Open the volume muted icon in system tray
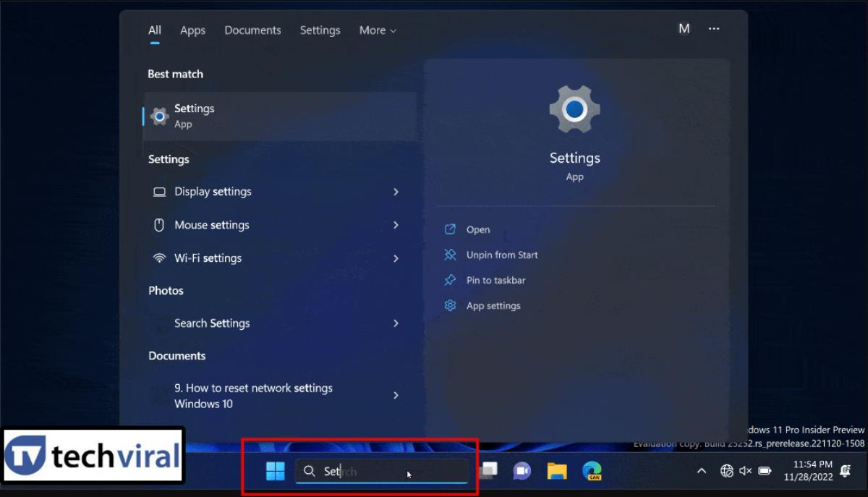The image size is (868, 497). click(x=746, y=471)
